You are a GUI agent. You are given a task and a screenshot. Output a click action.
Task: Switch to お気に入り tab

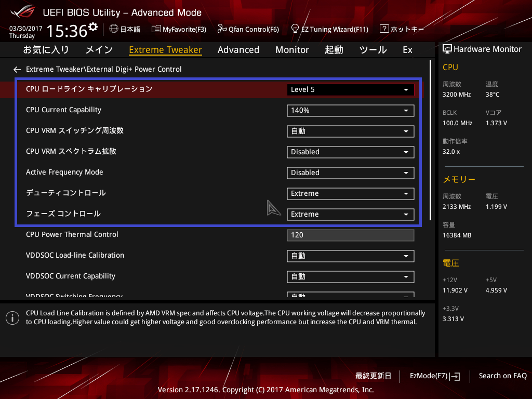click(x=46, y=50)
